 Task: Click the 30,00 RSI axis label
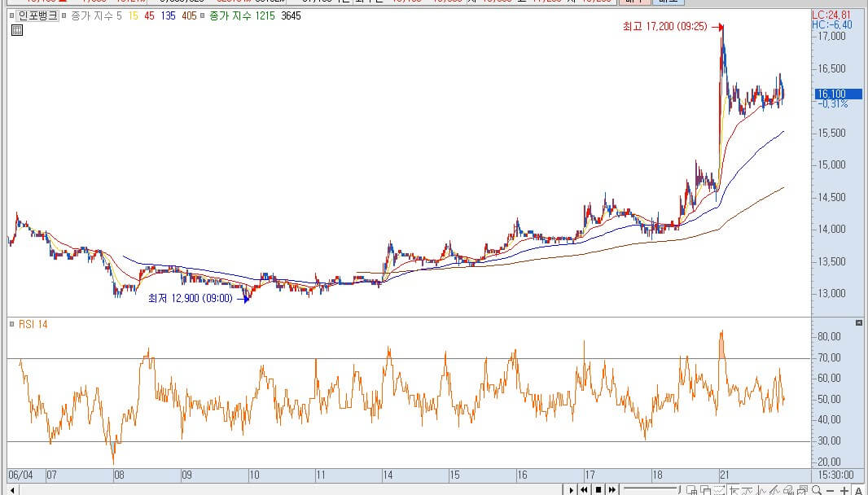coord(829,440)
